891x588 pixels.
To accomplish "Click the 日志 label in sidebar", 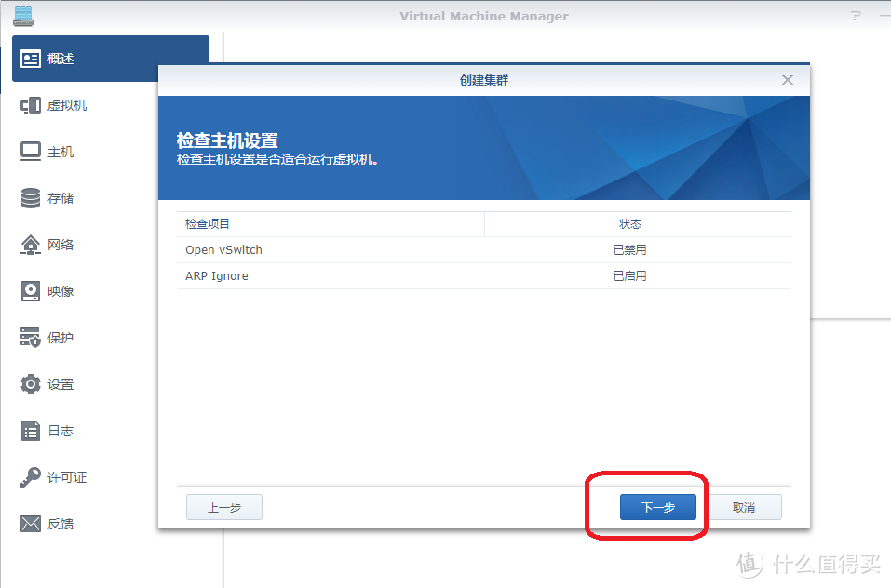I will (x=61, y=431).
